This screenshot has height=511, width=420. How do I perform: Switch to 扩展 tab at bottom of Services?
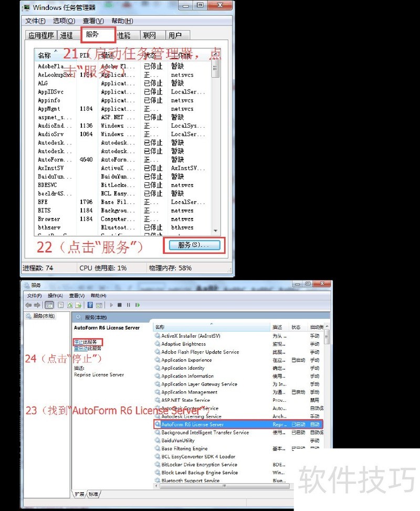[x=79, y=494]
